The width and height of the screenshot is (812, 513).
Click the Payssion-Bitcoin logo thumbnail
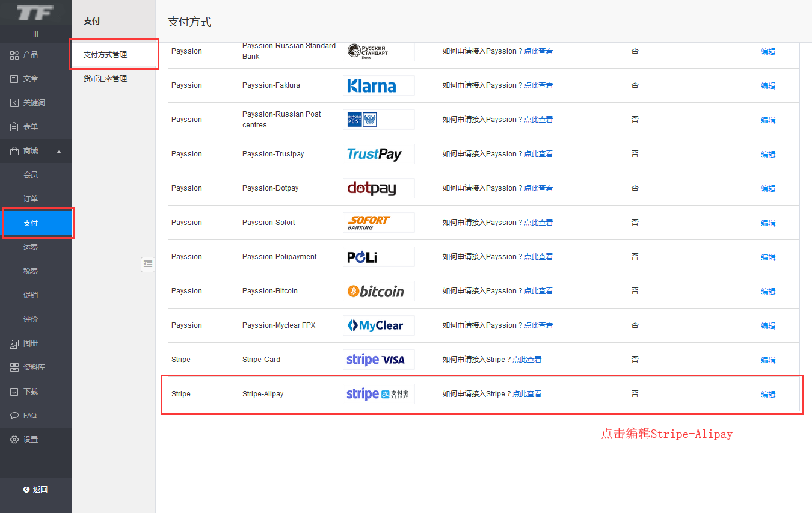click(x=378, y=291)
